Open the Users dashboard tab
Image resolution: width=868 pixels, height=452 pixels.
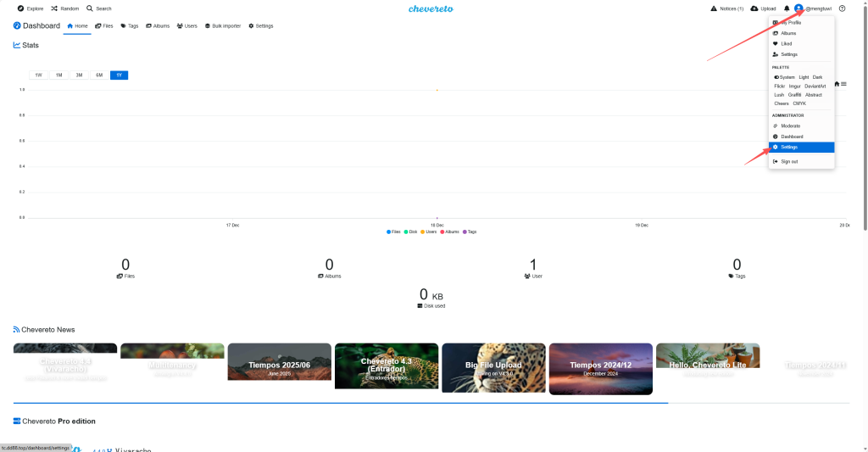tap(187, 26)
